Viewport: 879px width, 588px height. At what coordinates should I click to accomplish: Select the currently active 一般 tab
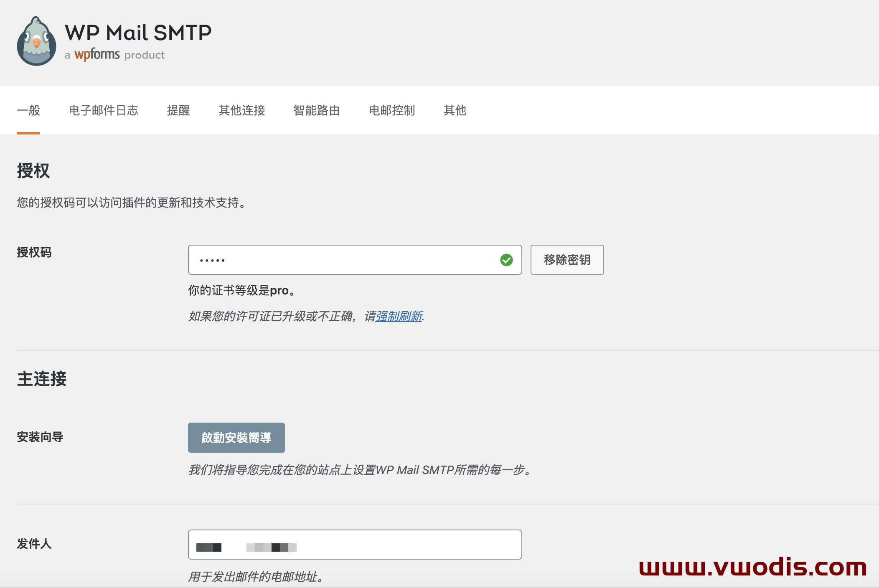coord(28,110)
